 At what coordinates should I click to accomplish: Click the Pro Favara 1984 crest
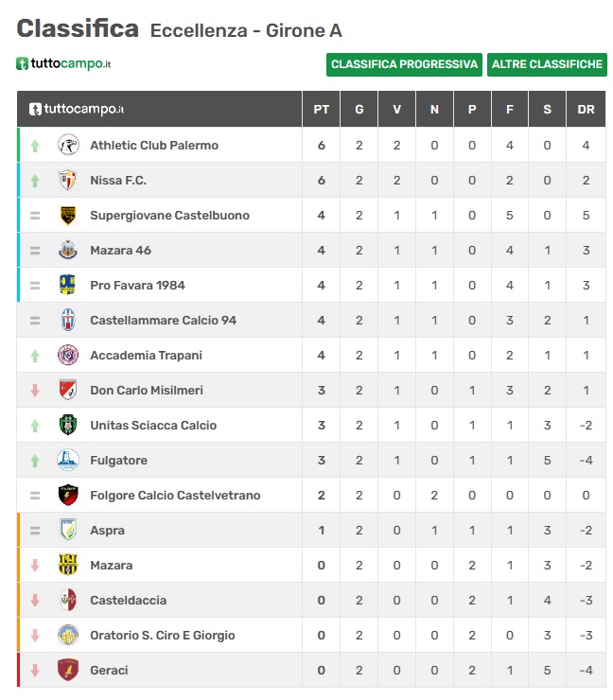68,285
